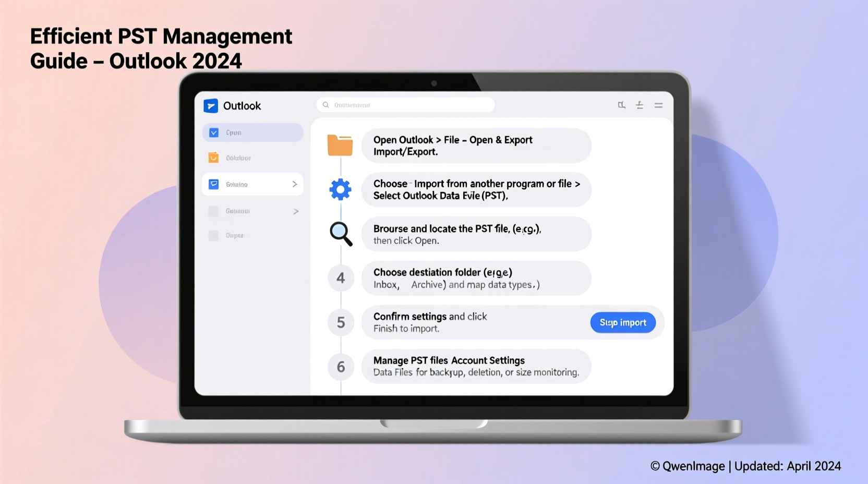Viewport: 868px width, 484px height.
Task: Click the gray square icon beside the gray chevron row
Action: pos(213,211)
